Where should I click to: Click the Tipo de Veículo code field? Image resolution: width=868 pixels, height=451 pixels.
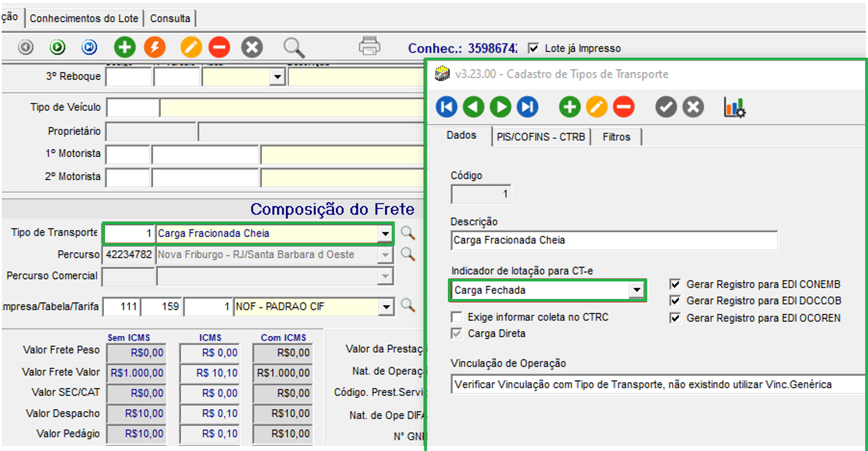(x=133, y=107)
